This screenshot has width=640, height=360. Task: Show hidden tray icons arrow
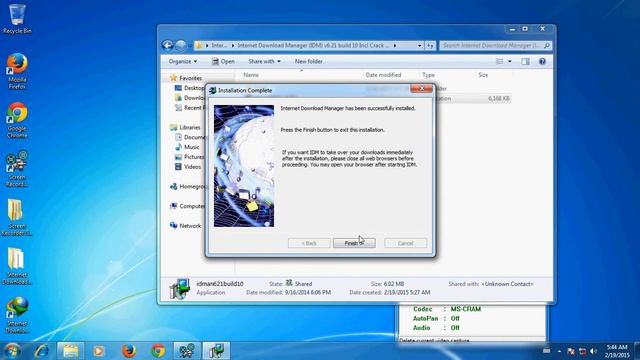point(559,351)
